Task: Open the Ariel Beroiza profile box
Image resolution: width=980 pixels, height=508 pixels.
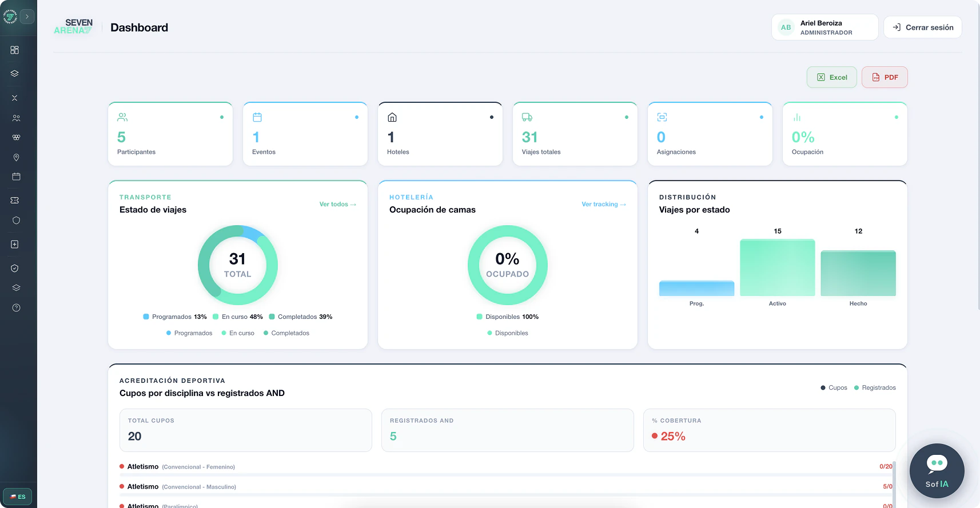Action: coord(825,27)
